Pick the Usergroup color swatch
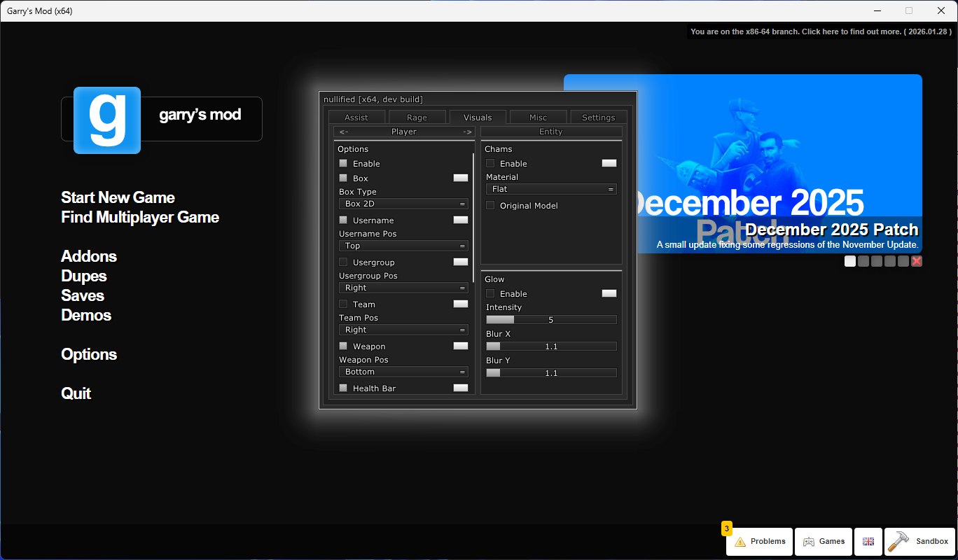The width and height of the screenshot is (958, 560). (x=461, y=262)
